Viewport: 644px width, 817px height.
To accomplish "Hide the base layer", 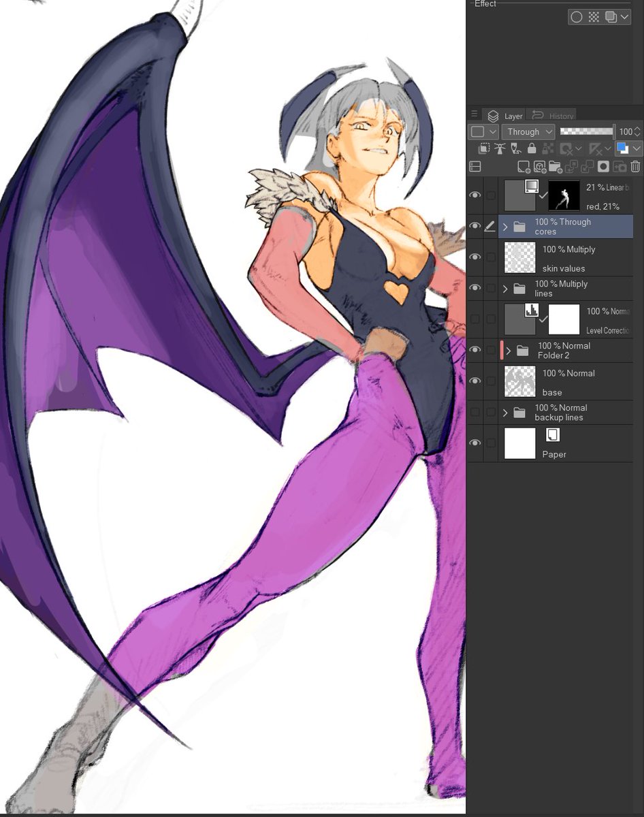I will tap(475, 381).
